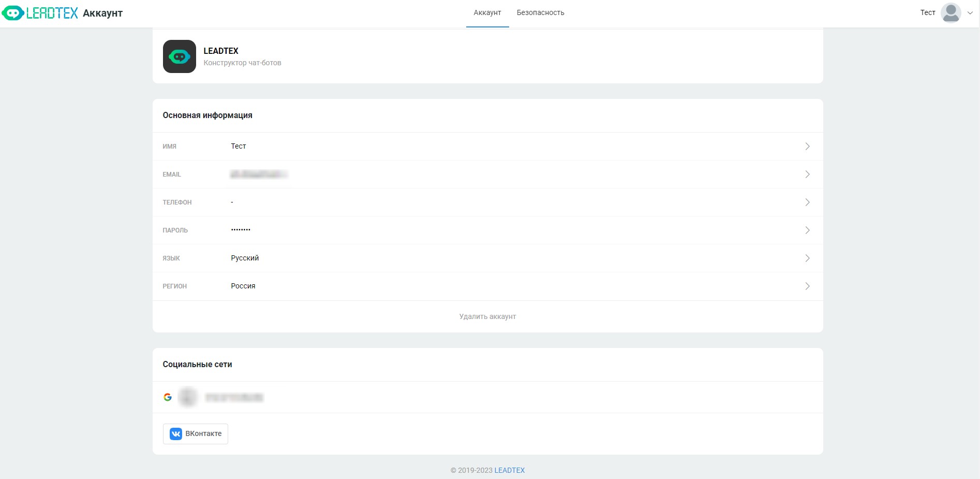980x479 pixels.
Task: Open the LEADTEX footer link
Action: (x=509, y=470)
